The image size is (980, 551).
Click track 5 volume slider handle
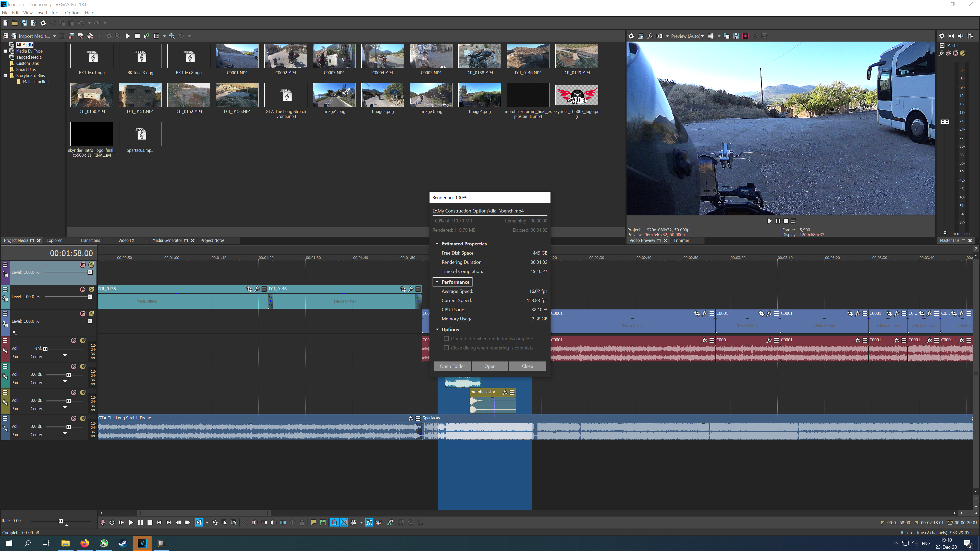coord(68,374)
